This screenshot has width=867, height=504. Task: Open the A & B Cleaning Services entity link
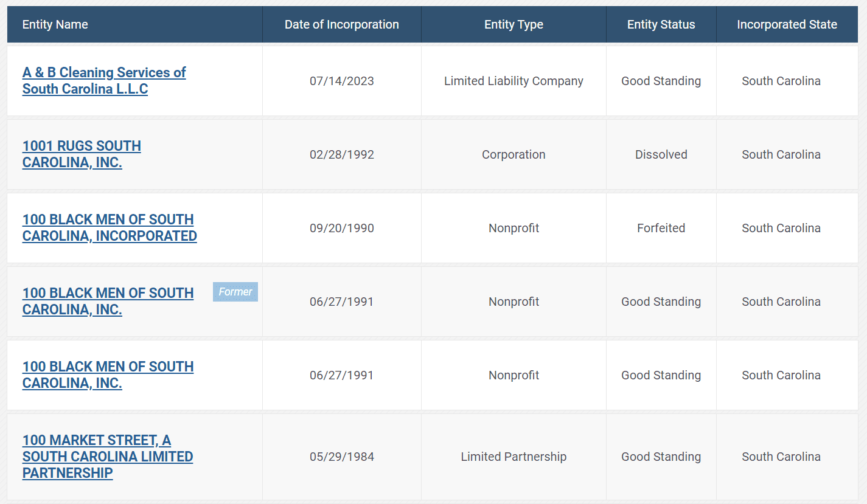[103, 73]
